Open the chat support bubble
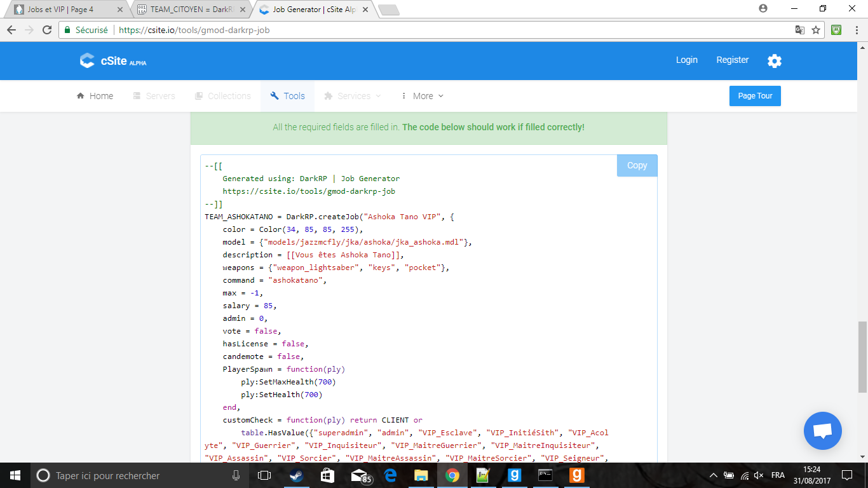This screenshot has width=868, height=488. pyautogui.click(x=822, y=431)
